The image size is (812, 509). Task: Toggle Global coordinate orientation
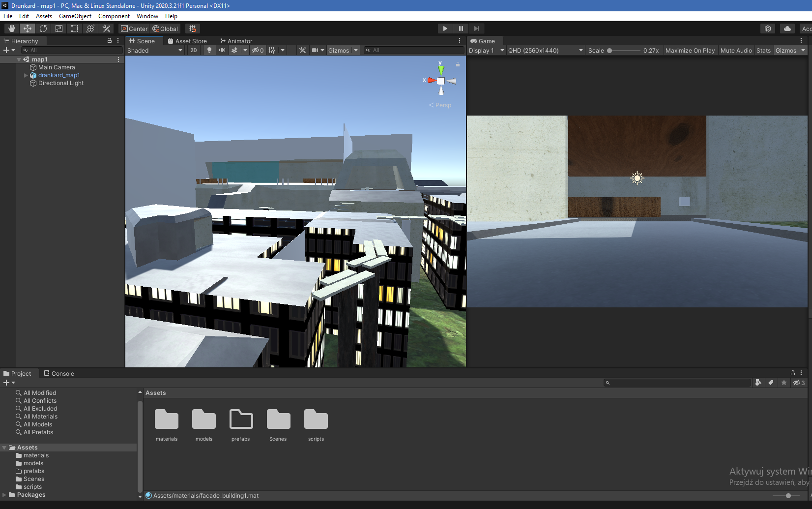165,28
